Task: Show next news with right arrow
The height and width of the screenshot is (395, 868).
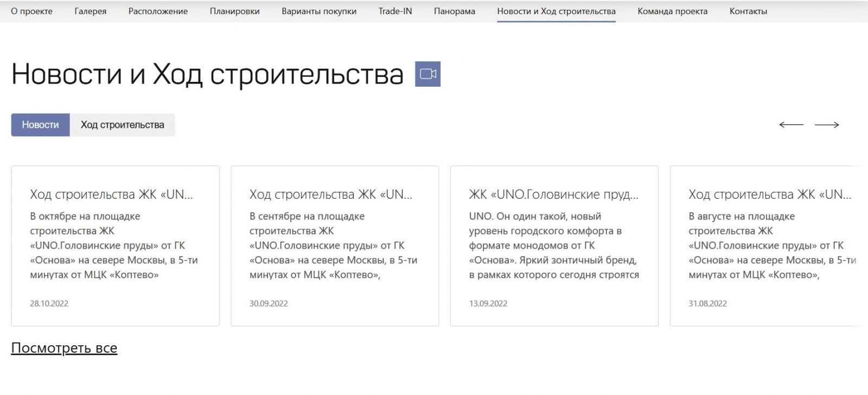Action: (827, 125)
